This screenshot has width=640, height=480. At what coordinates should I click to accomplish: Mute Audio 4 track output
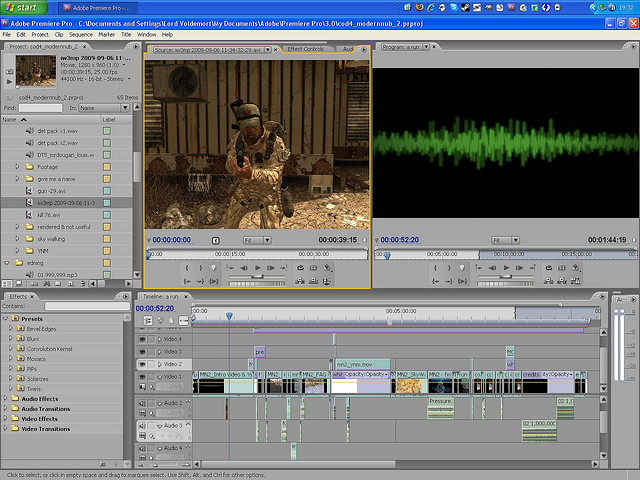coord(142,448)
